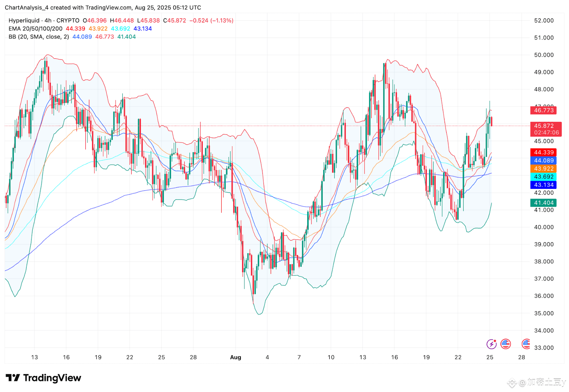Click the 50.000 level on the price axis

tap(544, 55)
